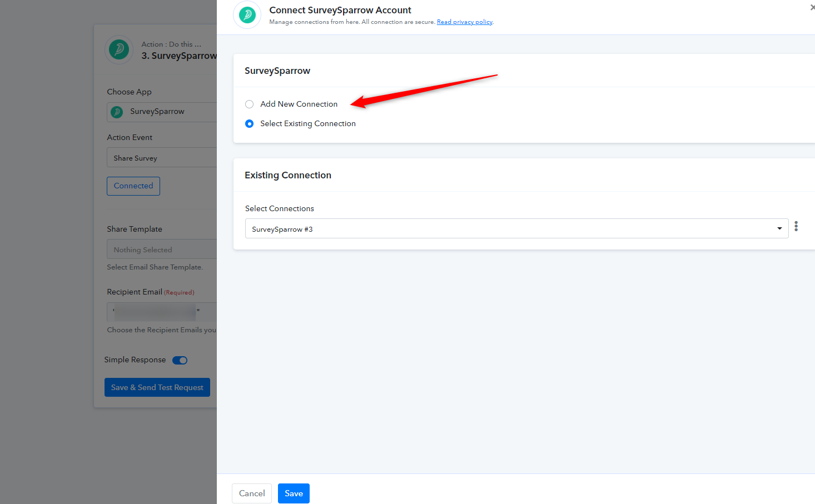This screenshot has height=504, width=815.
Task: Click the Cancel button in the dialog
Action: click(252, 493)
